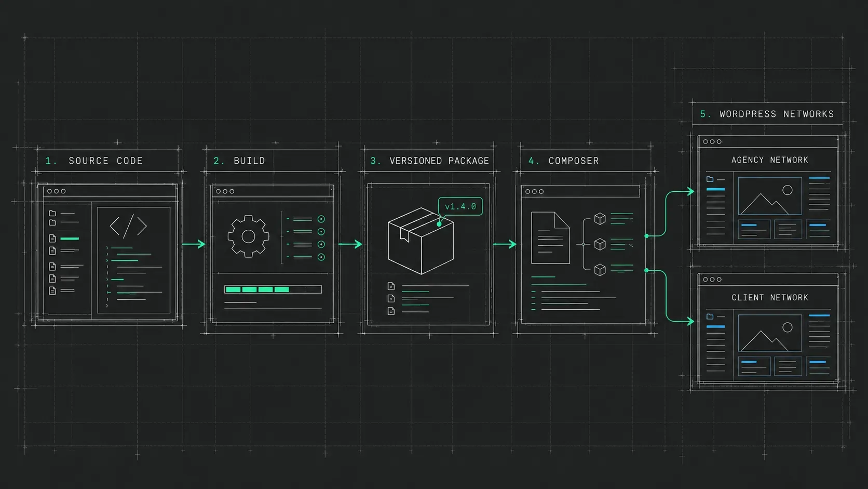The image size is (868, 489).
Task: Click the folder icon in Agency Network sidebar
Action: tap(710, 179)
